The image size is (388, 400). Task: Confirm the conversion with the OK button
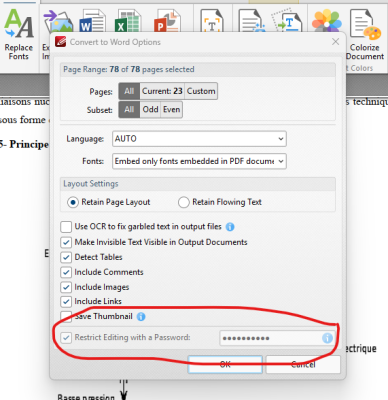click(x=225, y=364)
